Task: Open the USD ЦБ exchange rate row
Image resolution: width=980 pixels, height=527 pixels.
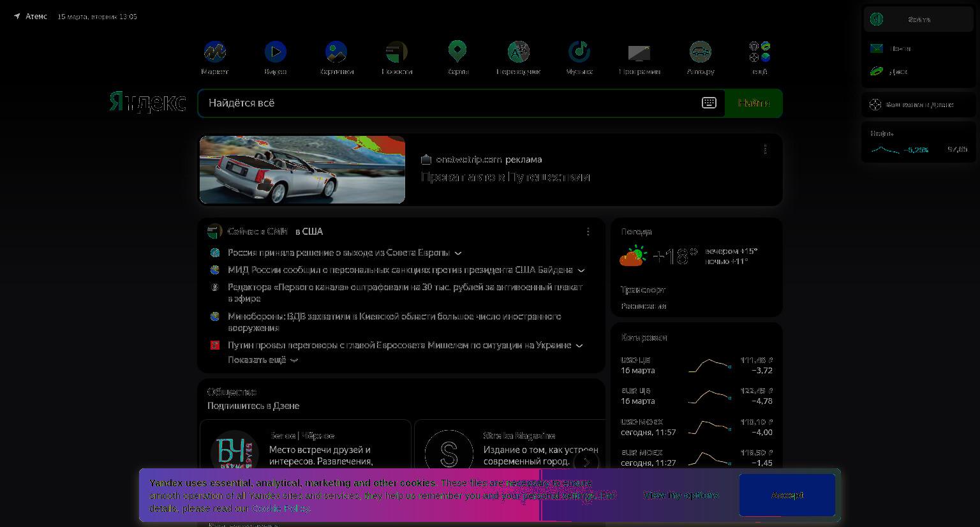Action: (x=697, y=365)
